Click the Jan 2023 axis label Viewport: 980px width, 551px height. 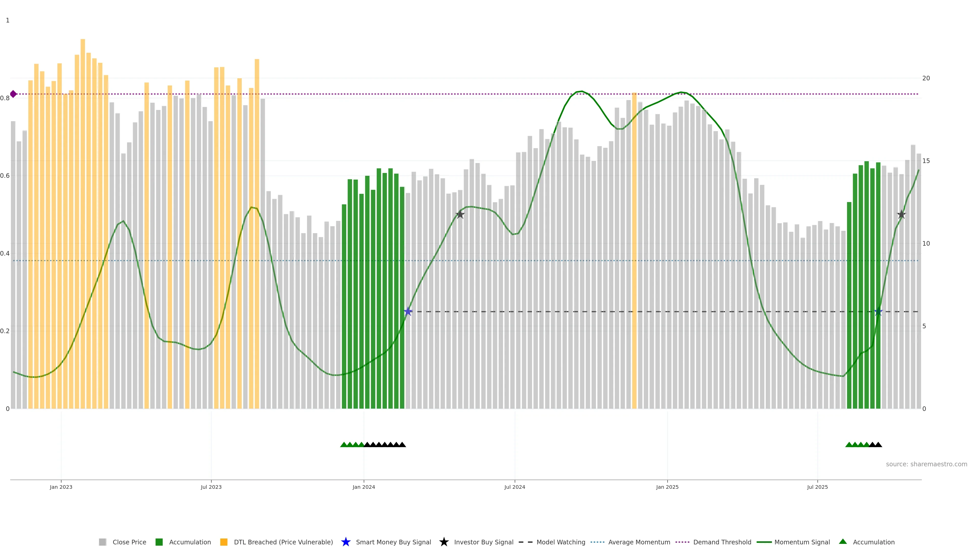(x=61, y=487)
